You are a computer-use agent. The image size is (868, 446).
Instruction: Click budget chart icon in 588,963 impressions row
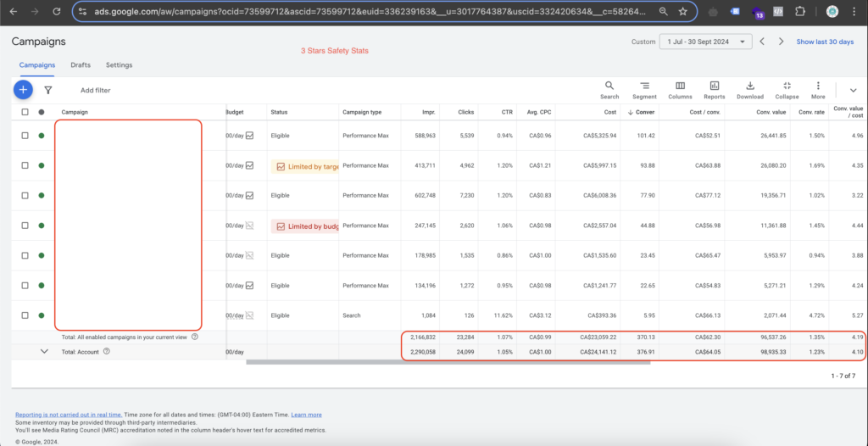click(x=250, y=135)
